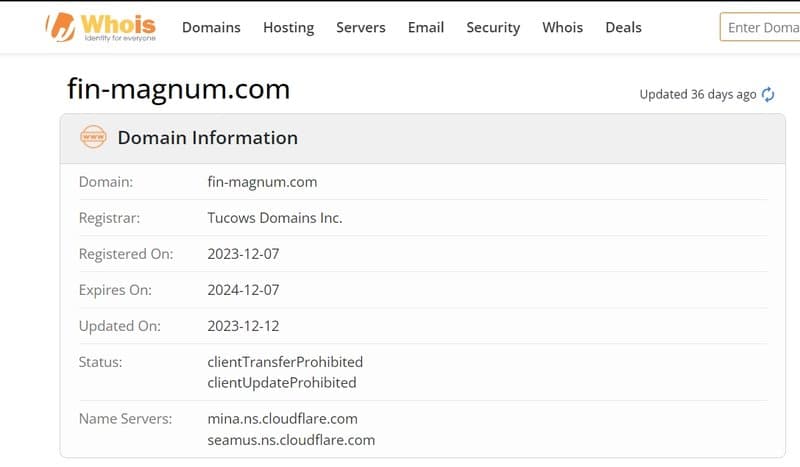800x467 pixels.
Task: Select mina.ns.cloudflare.com name server
Action: [x=283, y=419]
